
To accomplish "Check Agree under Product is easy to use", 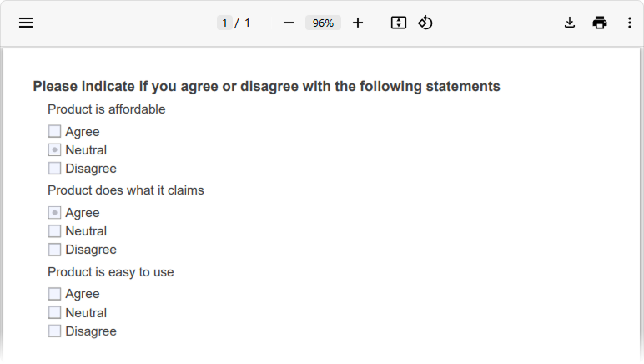I will tap(55, 294).
